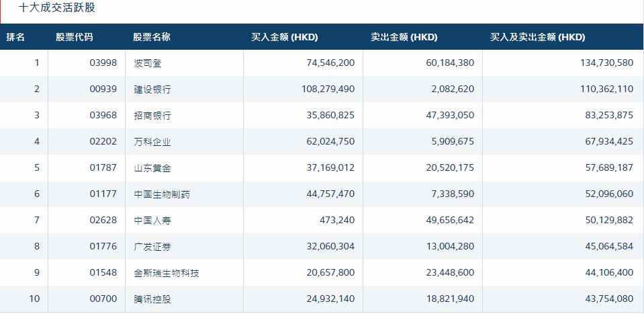This screenshot has height=314, width=644.
Task: Select total amount 134,730,580
Action: (607, 63)
